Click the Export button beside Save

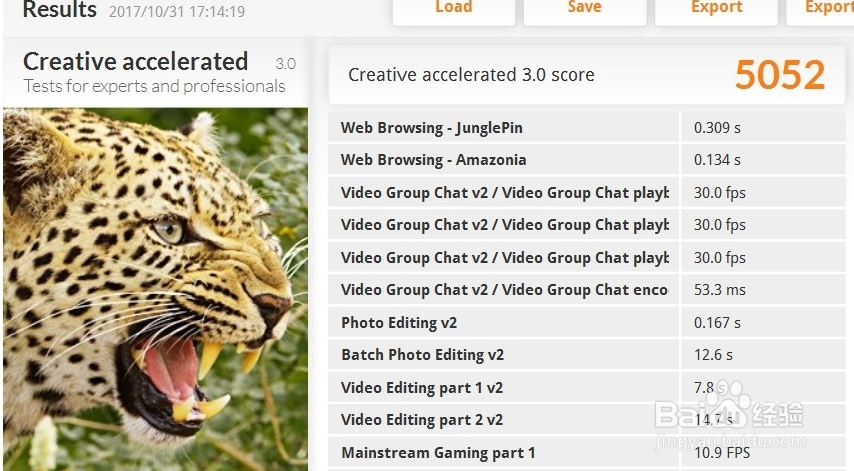717,8
